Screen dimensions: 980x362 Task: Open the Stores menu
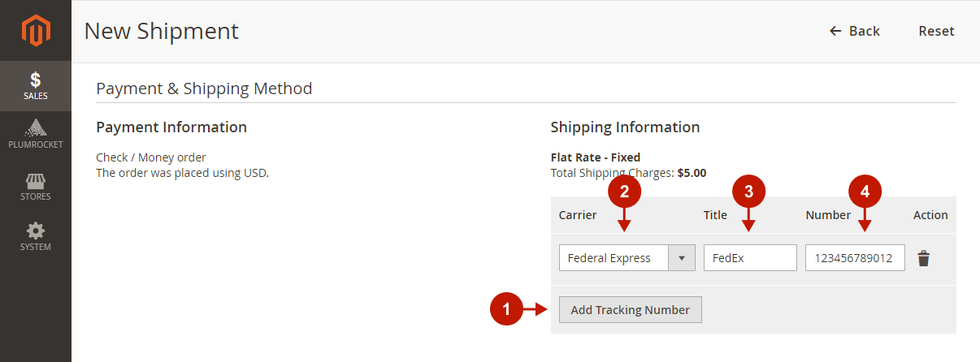(x=36, y=186)
